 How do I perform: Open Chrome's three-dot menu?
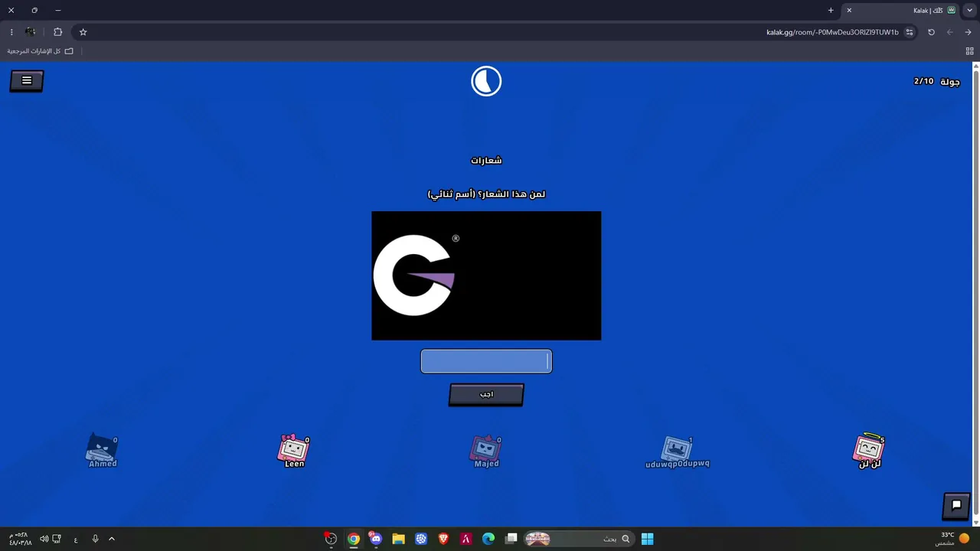pyautogui.click(x=11, y=32)
